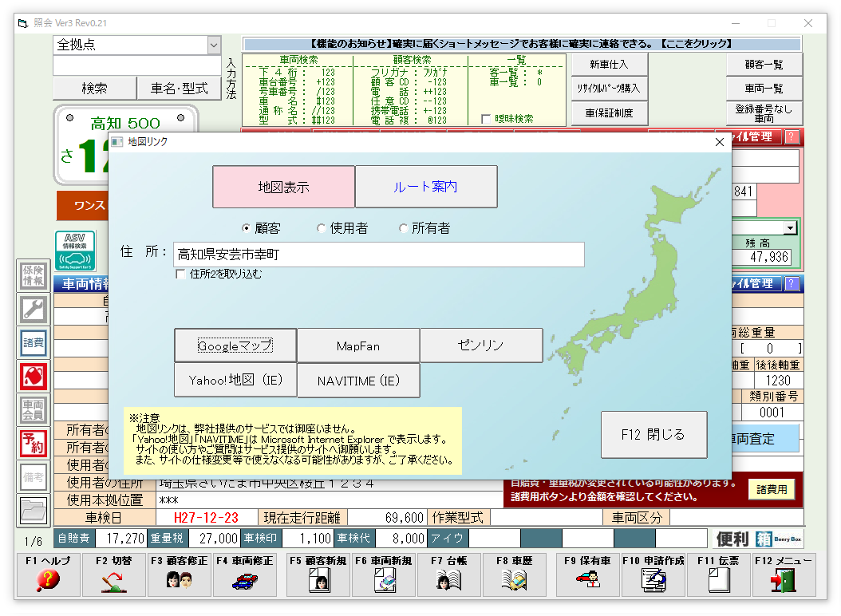The width and height of the screenshot is (841, 616).
Task: Open F7 台帳 ledger
Action: [x=449, y=575]
